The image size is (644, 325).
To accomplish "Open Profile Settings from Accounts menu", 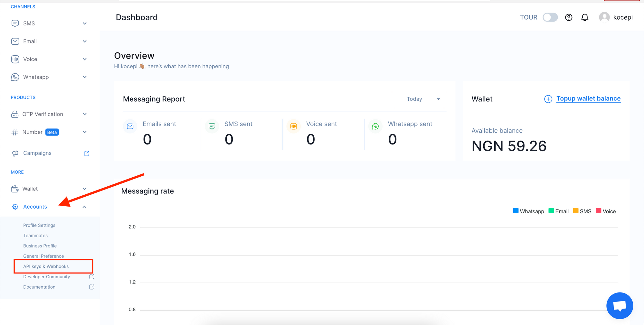I will point(39,225).
